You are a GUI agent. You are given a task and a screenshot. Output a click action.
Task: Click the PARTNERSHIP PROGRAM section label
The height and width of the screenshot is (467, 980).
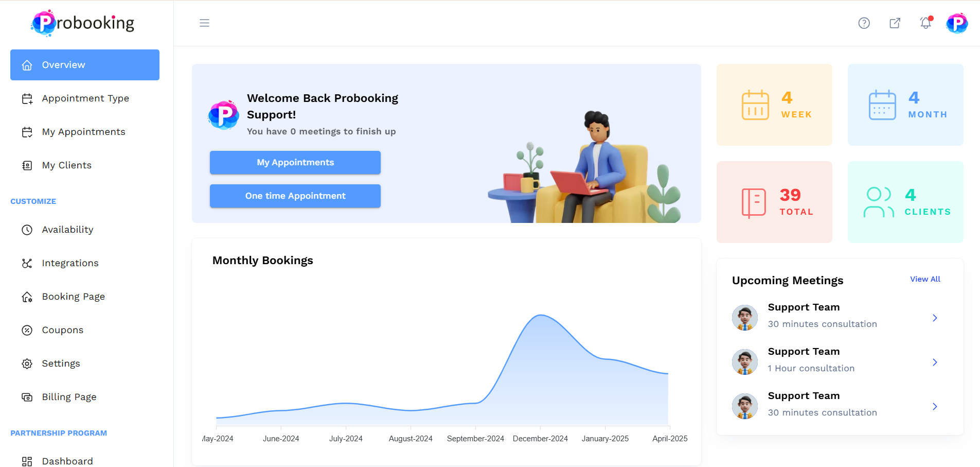click(59, 433)
